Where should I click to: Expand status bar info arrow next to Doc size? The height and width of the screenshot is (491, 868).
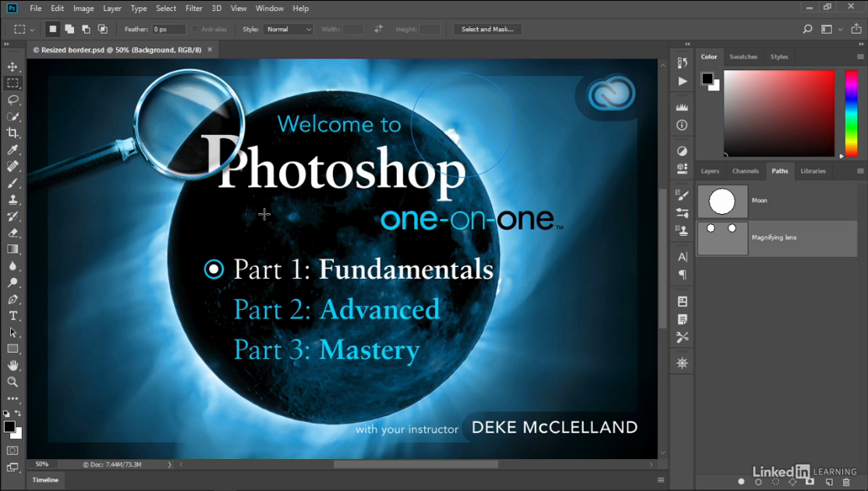point(169,464)
